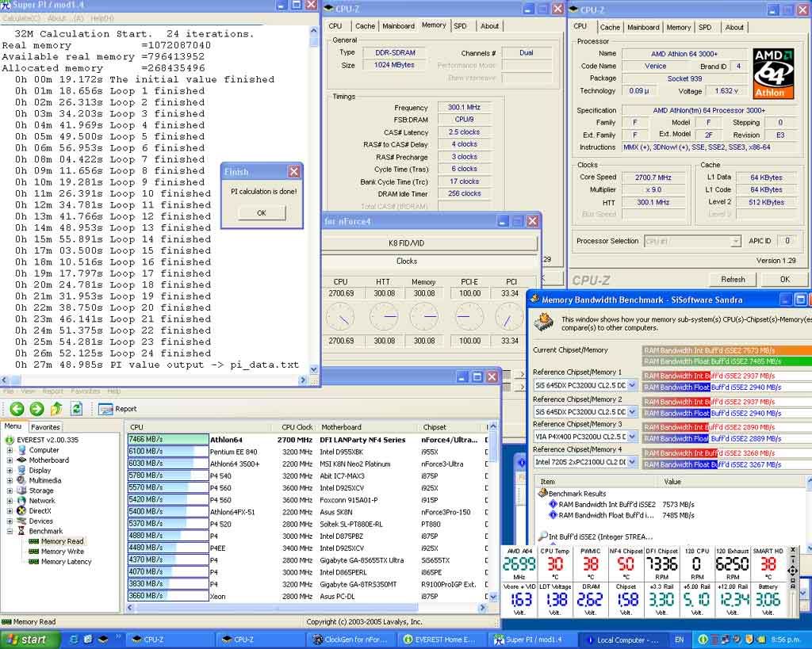Viewport: 812px width, 649px height.
Task: Click the AMD Athlon 64 logo in CPU-Z
Action: point(773,73)
